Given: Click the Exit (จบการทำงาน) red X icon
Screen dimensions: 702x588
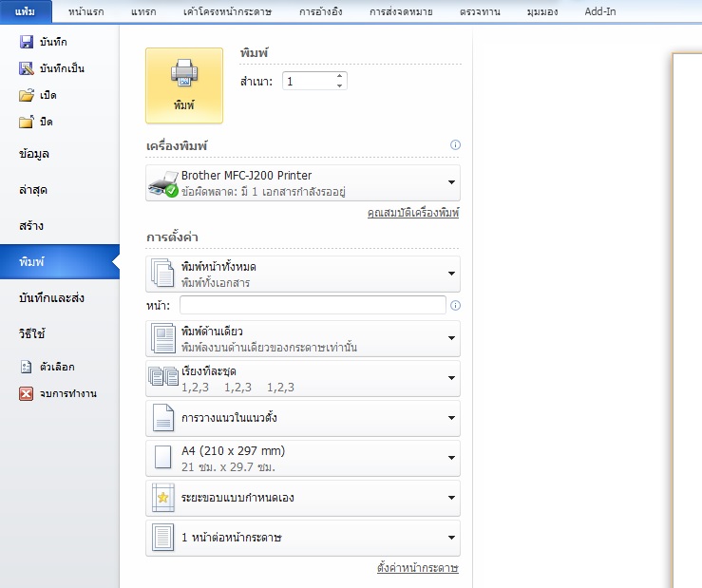Looking at the screenshot, I should click(27, 393).
